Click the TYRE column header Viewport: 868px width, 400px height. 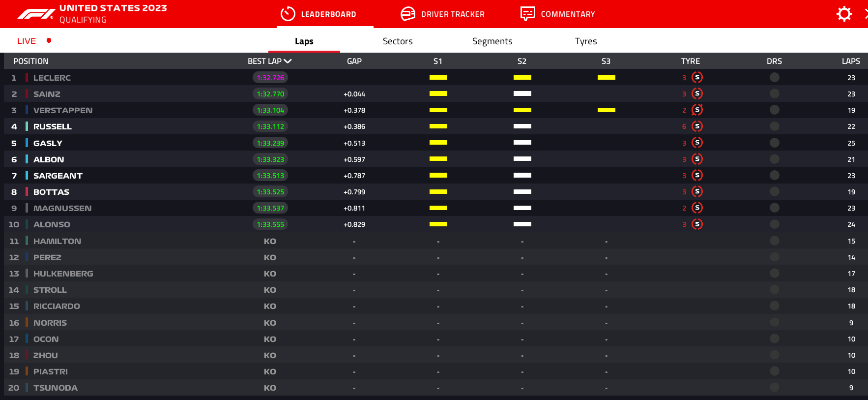point(691,61)
